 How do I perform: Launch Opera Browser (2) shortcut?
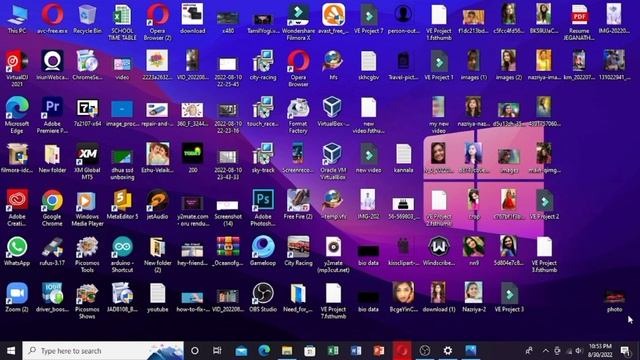pos(158,22)
